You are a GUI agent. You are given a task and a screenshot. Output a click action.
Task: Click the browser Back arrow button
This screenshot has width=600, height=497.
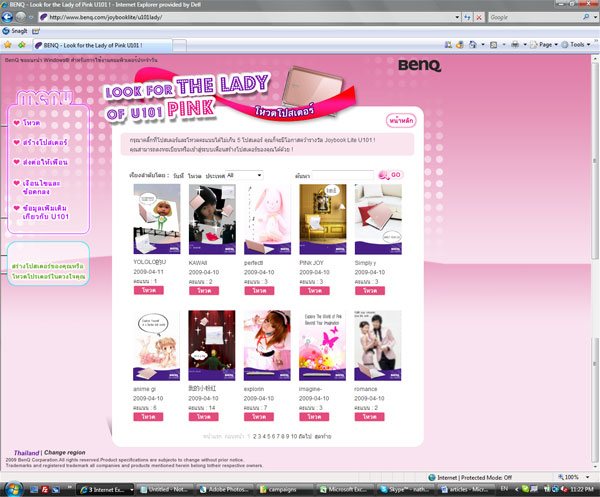(x=7, y=17)
